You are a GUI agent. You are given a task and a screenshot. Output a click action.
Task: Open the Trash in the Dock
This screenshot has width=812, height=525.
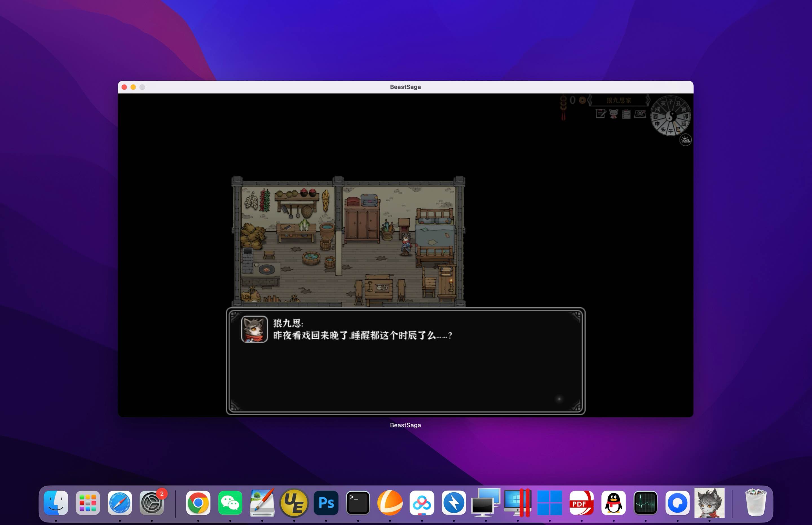(x=756, y=503)
